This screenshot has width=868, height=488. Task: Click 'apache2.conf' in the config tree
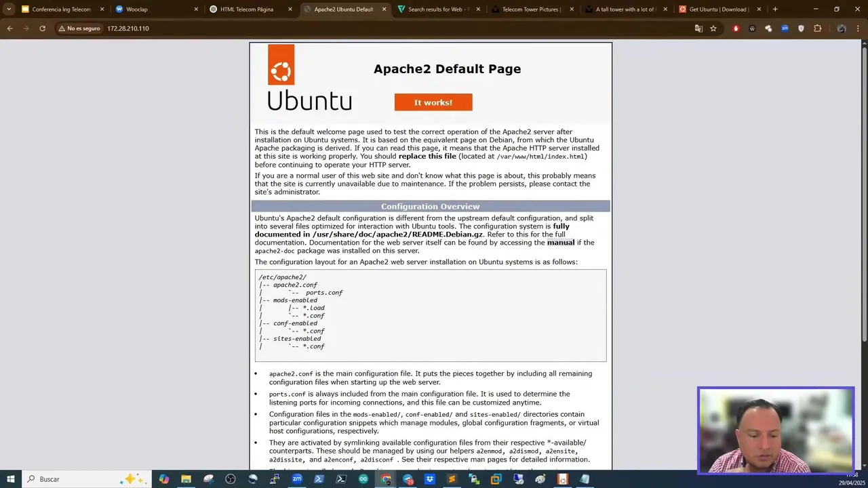295,285
